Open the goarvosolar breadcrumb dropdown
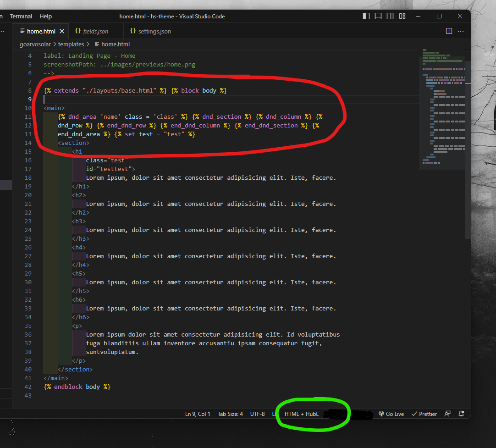 34,44
